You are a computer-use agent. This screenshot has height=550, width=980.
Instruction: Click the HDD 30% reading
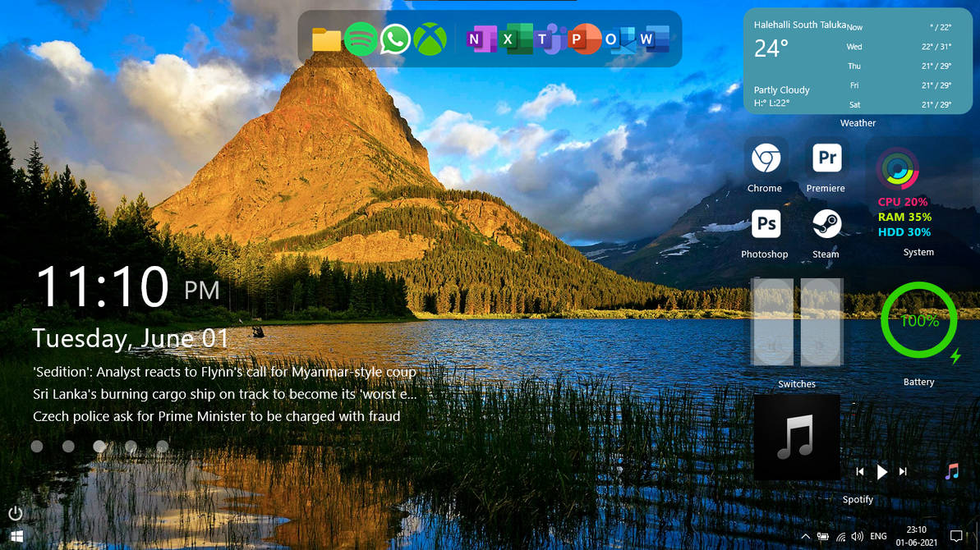[904, 232]
